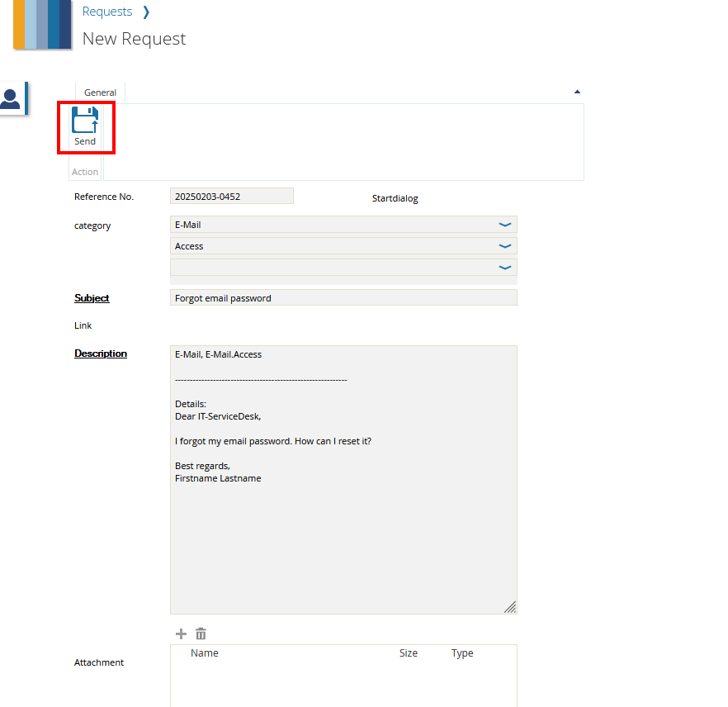The width and height of the screenshot is (728, 707).
Task: Click the Name column header in attachments
Action: [x=204, y=652]
